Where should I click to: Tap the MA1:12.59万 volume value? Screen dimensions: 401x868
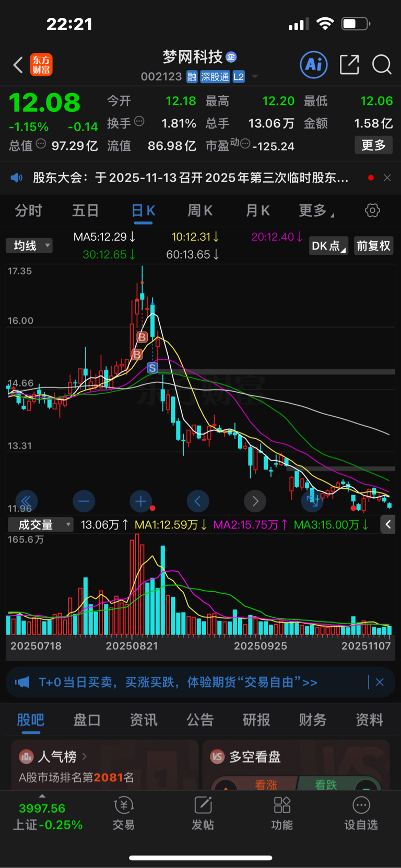171,525
